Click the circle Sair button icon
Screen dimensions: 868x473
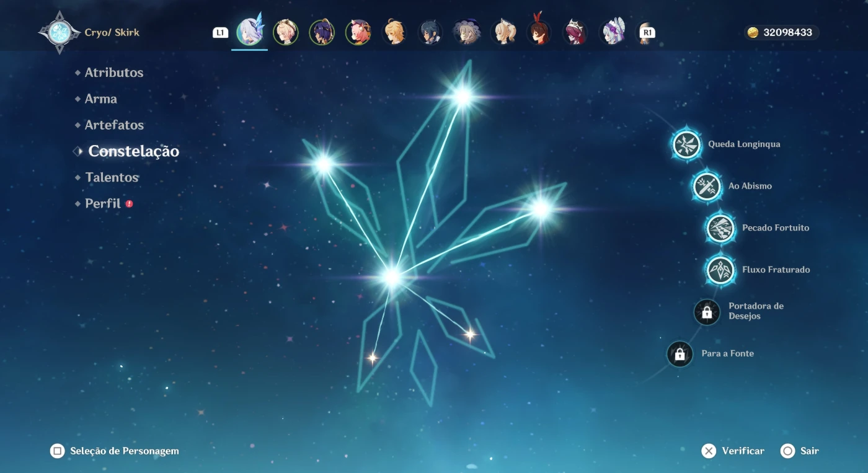tap(787, 451)
